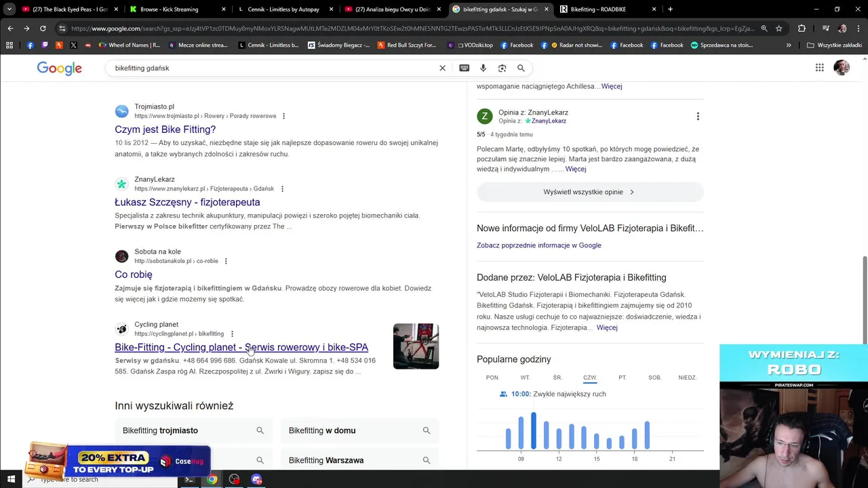Expand hidden bookmarks overflow chevron
Viewport: 868px width, 488px height.
pos(789,45)
